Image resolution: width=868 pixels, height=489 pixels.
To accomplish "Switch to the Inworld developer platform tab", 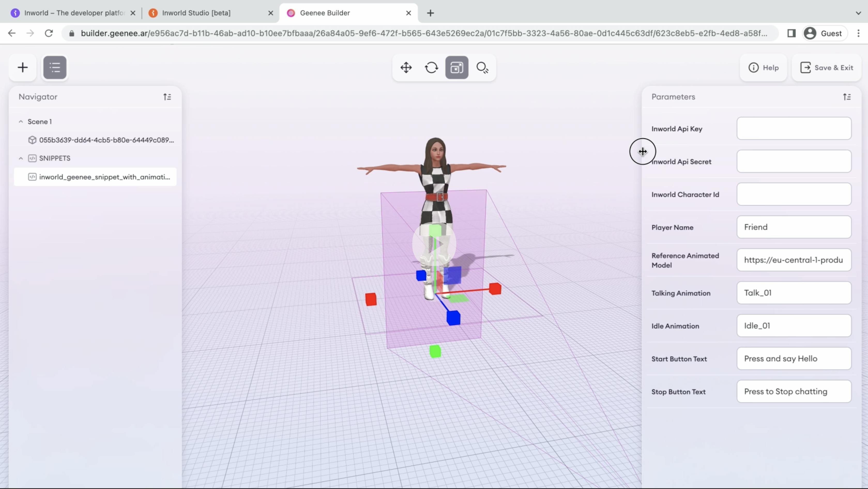I will 74,13.
